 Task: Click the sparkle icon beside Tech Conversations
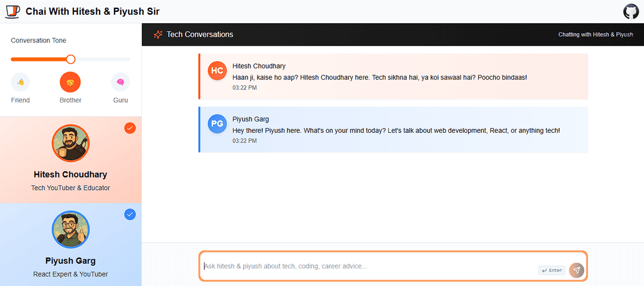click(x=158, y=35)
